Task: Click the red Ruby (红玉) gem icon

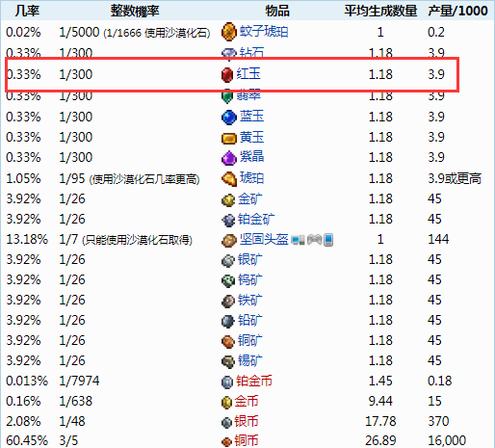Action: click(x=227, y=74)
